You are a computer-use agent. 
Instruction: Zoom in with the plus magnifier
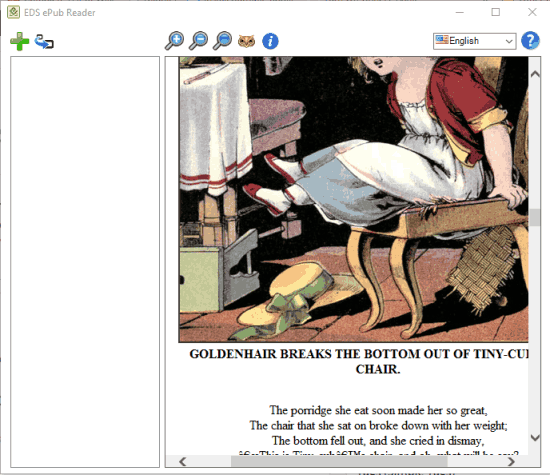pyautogui.click(x=174, y=41)
